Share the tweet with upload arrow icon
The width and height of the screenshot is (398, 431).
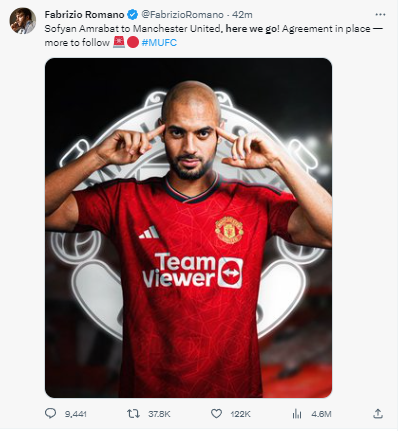[378, 414]
